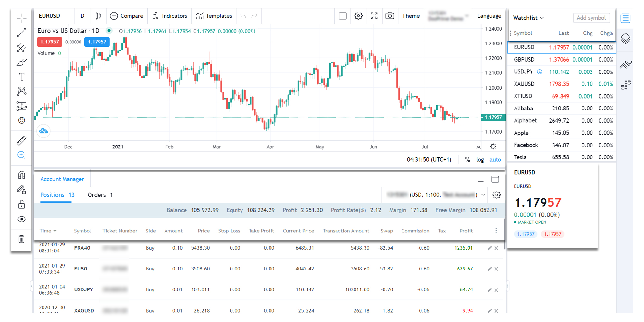Expand the Watchlist dropdown
This screenshot has height=322, width=644.
(x=528, y=18)
